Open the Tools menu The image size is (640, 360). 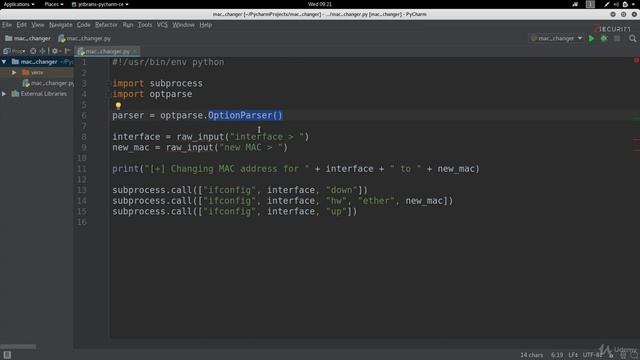[x=144, y=25]
